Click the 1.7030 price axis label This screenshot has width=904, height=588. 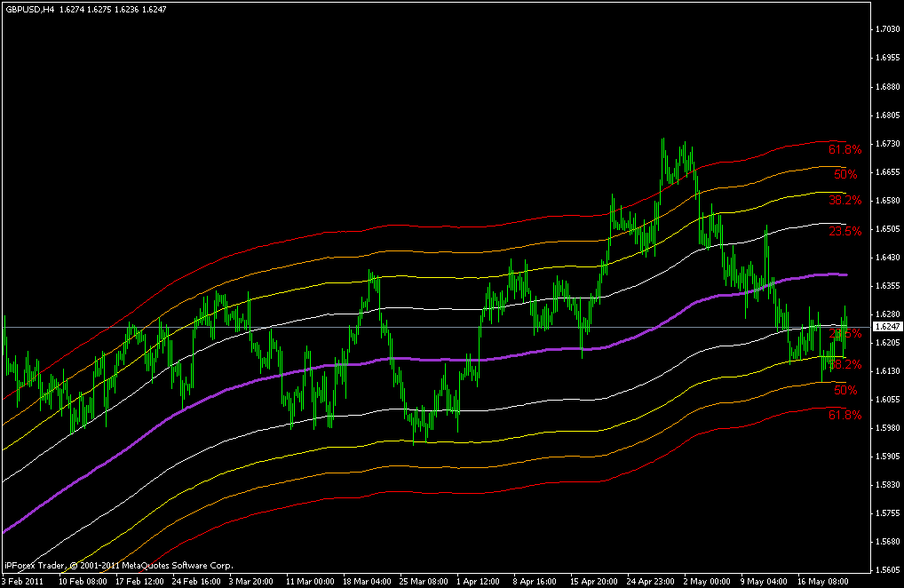(887, 28)
